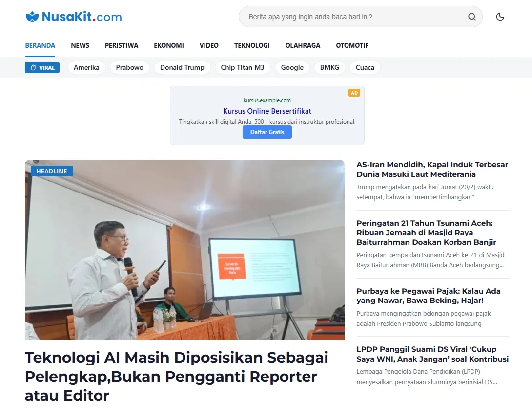The width and height of the screenshot is (532, 408).
Task: Go to the TEKNOLOGI section
Action: pos(252,45)
